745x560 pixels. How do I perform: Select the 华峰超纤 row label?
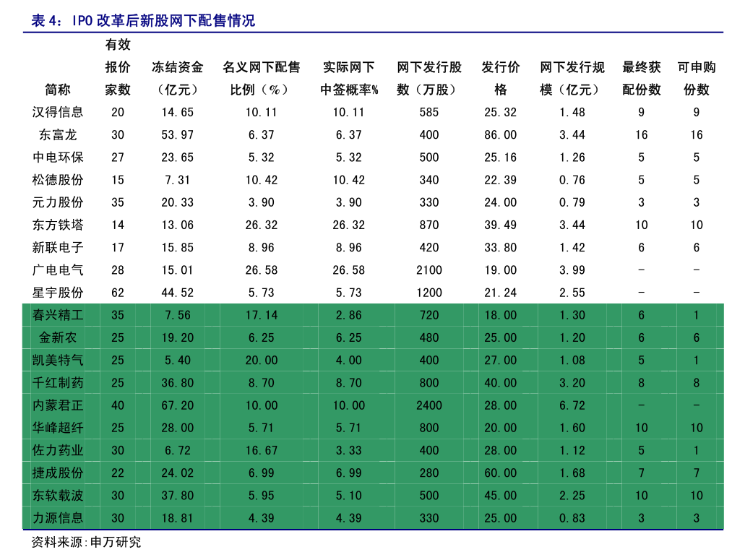click(58, 428)
